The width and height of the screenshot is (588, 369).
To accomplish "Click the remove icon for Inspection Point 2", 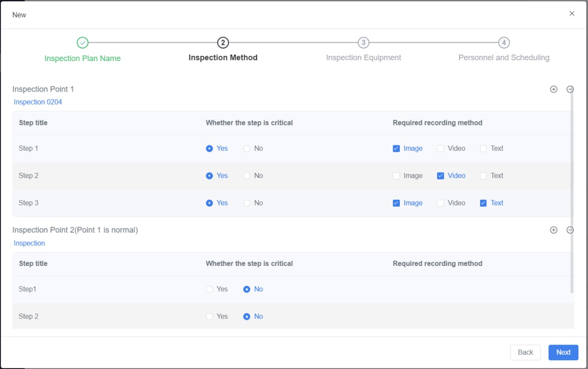I will 570,229.
